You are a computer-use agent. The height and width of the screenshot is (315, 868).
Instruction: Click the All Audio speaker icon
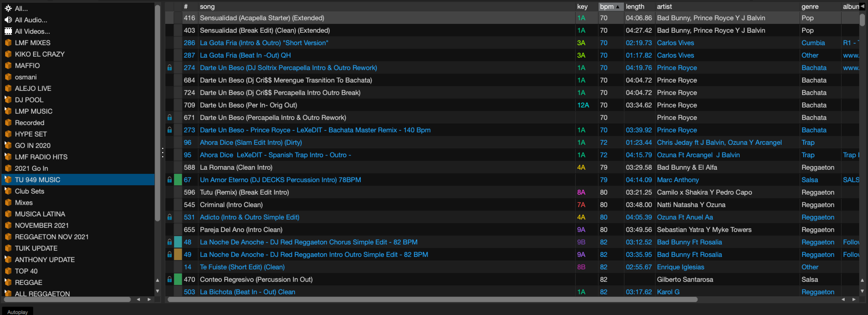click(8, 20)
